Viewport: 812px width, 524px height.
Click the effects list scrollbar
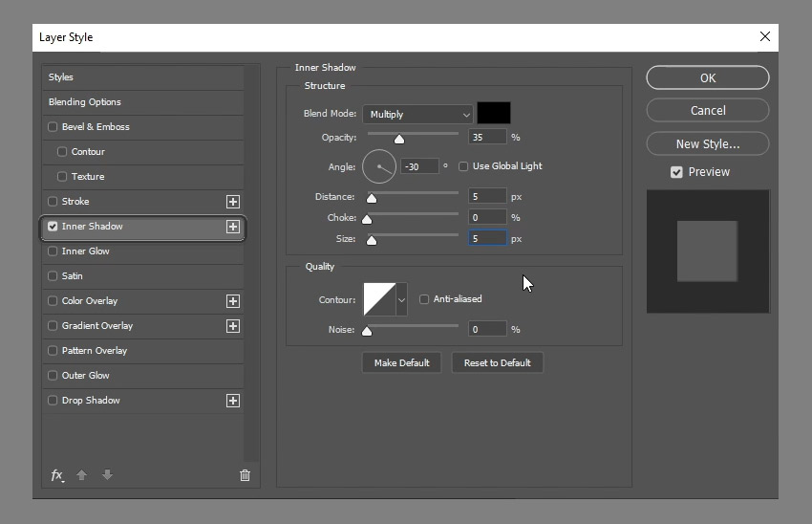251,263
